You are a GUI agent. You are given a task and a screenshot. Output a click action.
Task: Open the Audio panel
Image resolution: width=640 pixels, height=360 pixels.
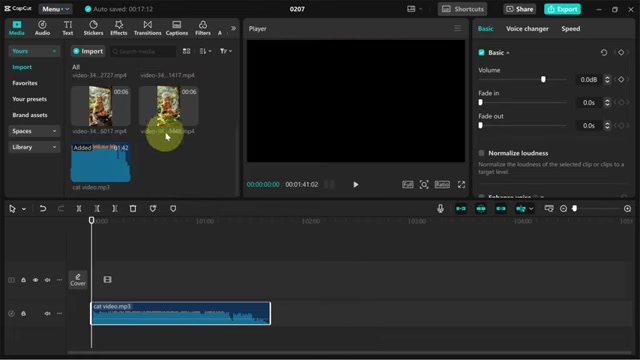(42, 28)
